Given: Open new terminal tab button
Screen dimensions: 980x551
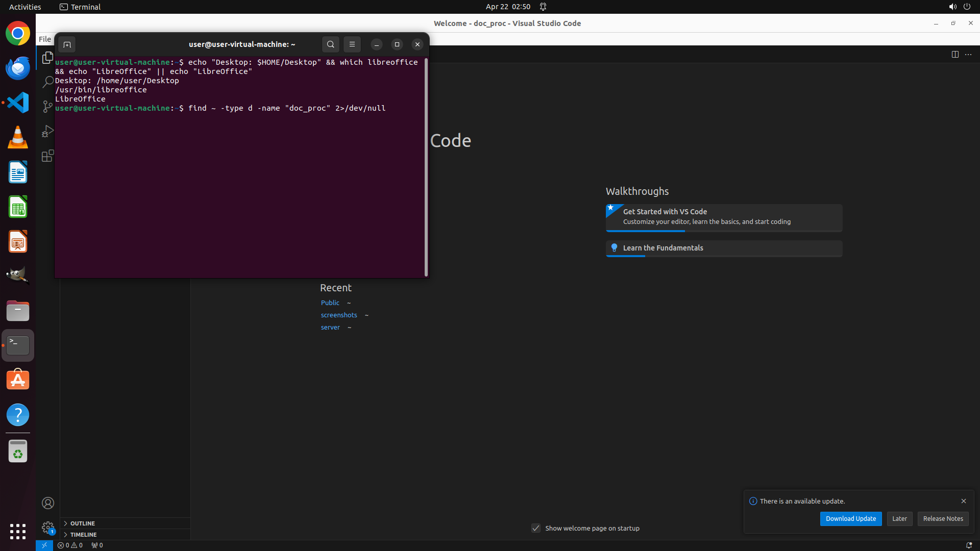Looking at the screenshot, I should point(67,44).
